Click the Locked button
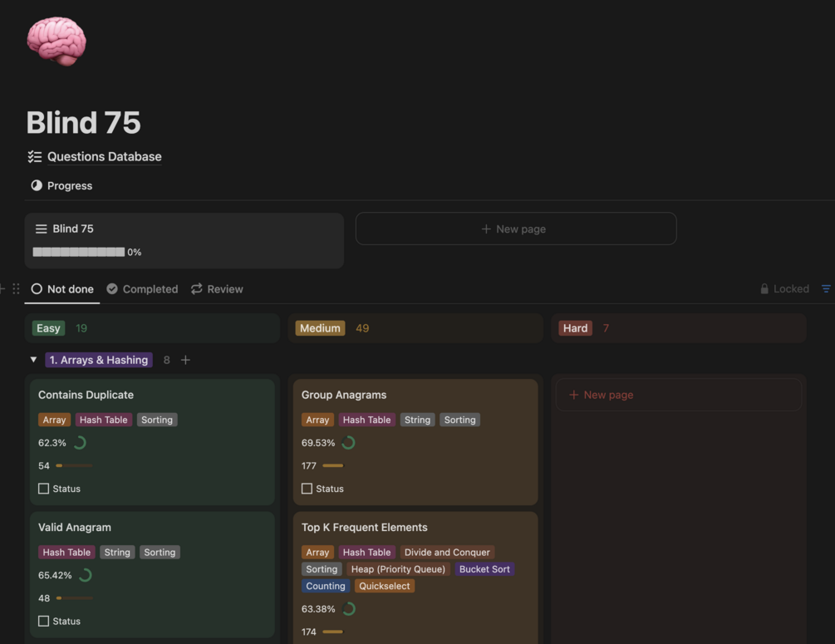 point(784,288)
